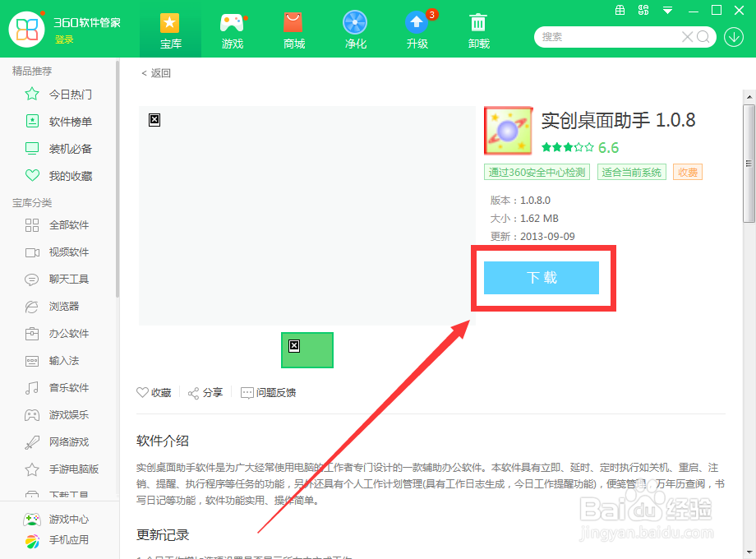
Task: Select 全部软件 category
Action: (58, 224)
